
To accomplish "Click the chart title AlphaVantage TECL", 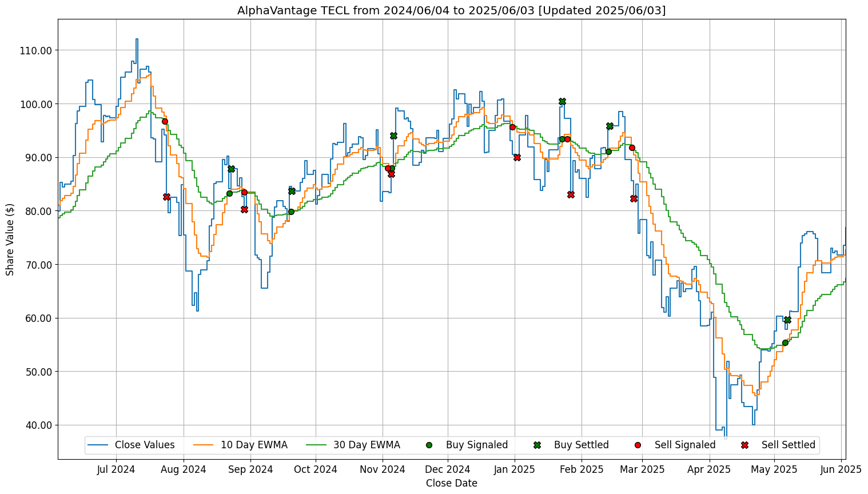I will [x=451, y=10].
